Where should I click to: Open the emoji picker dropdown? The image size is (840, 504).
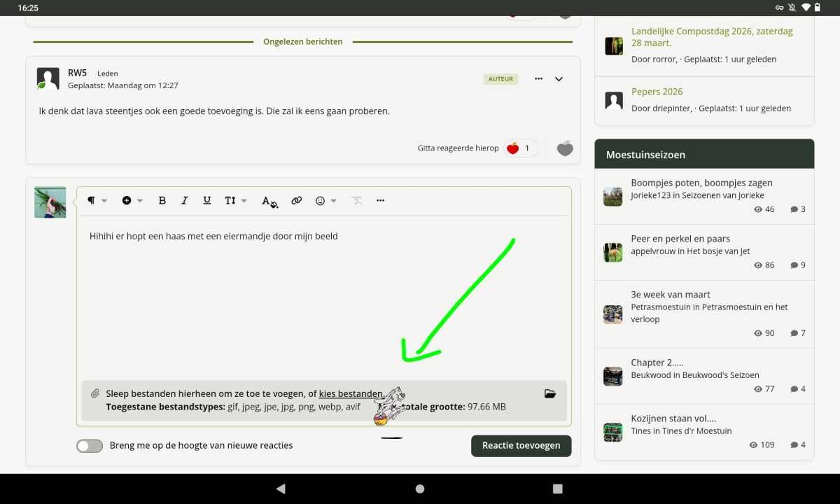click(325, 201)
